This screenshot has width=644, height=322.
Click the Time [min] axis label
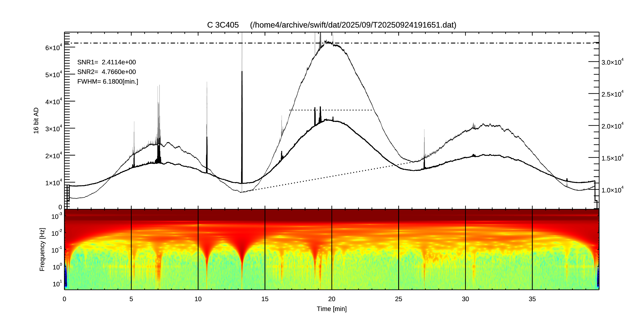[331, 309]
